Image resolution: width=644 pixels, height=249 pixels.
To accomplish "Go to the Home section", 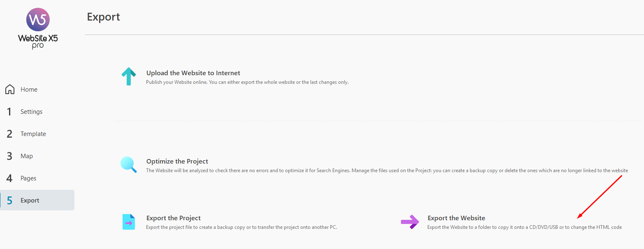I will point(29,90).
